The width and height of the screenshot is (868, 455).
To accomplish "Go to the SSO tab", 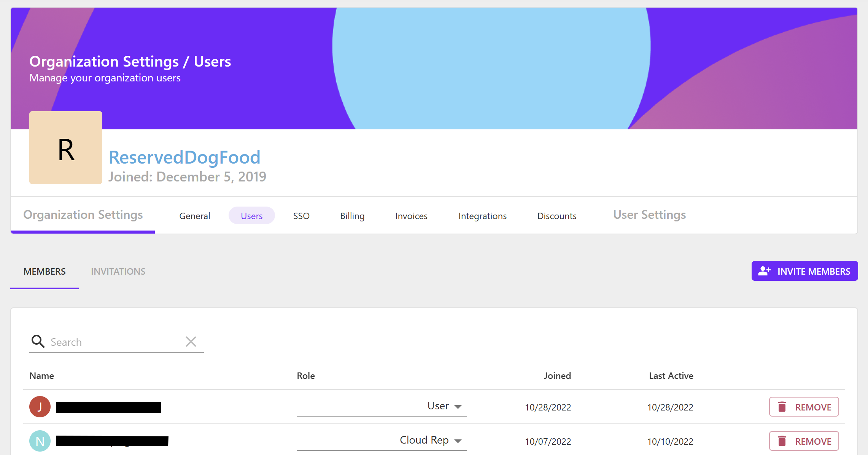I will pos(301,216).
